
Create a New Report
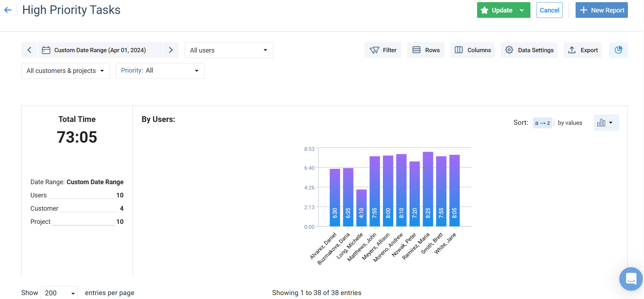(601, 10)
